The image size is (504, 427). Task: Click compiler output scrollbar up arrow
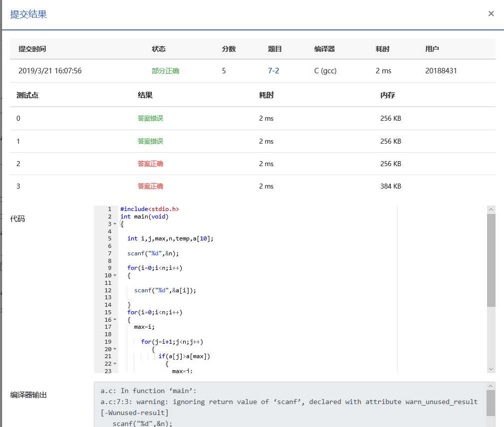point(491,386)
